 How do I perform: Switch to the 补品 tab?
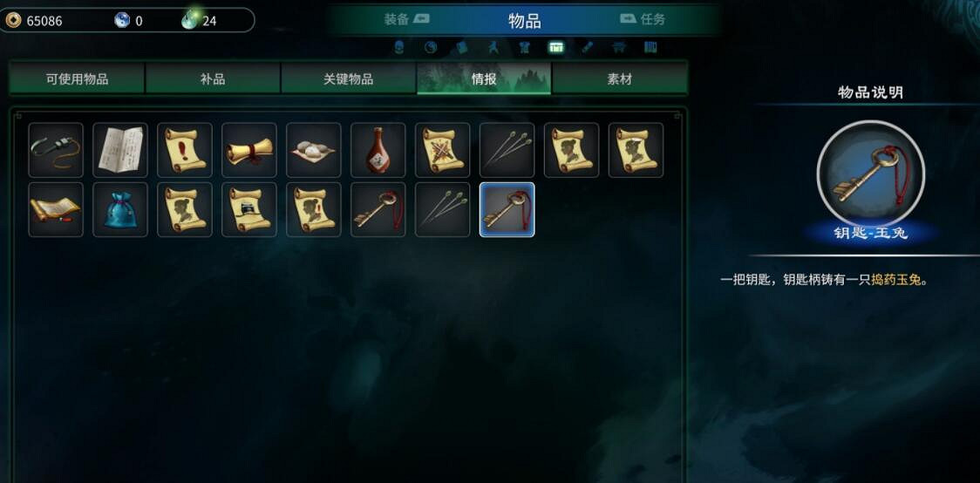213,78
